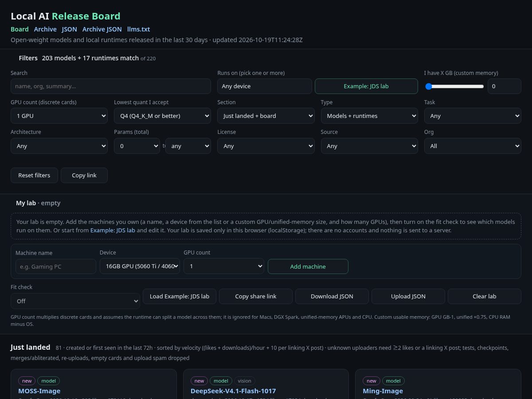532x399 pixels.
Task: Click the My lab heading
Action: [26, 203]
